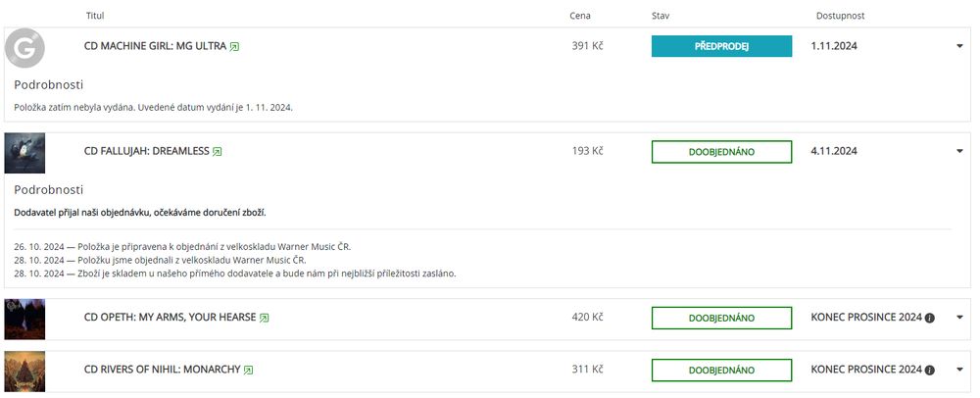Click the Fallujah Dreamless album cover
This screenshot has width=980, height=398.
pyautogui.click(x=25, y=153)
